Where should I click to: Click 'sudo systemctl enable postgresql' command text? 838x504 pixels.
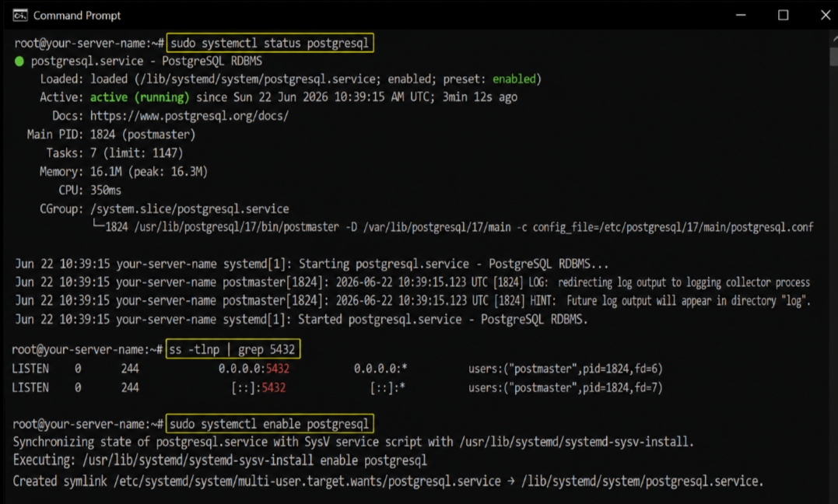click(x=269, y=425)
